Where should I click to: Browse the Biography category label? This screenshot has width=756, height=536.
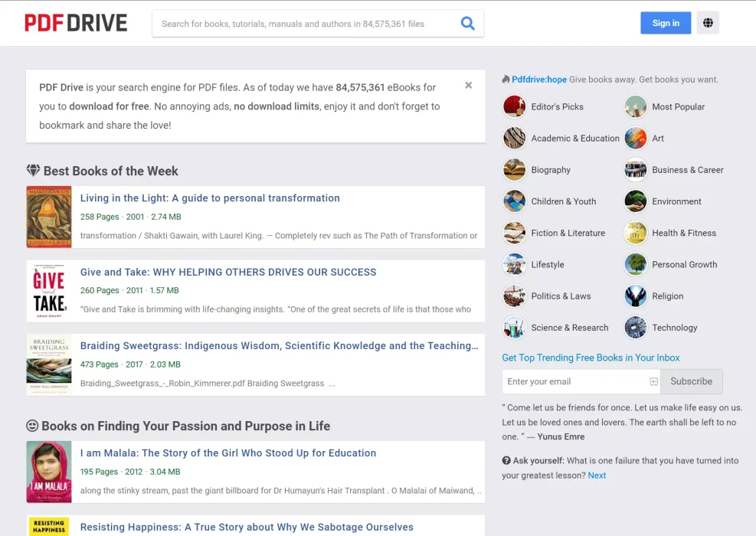coord(551,170)
